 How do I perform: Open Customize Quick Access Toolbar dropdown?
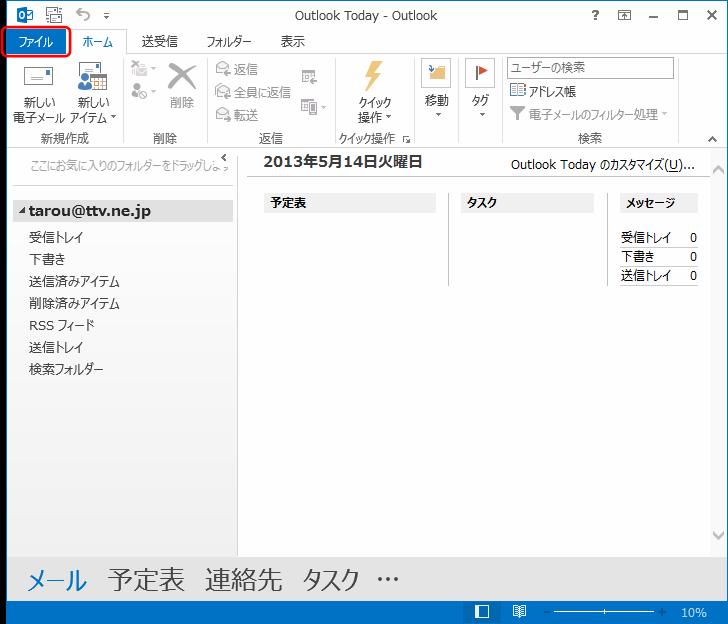pyautogui.click(x=106, y=16)
